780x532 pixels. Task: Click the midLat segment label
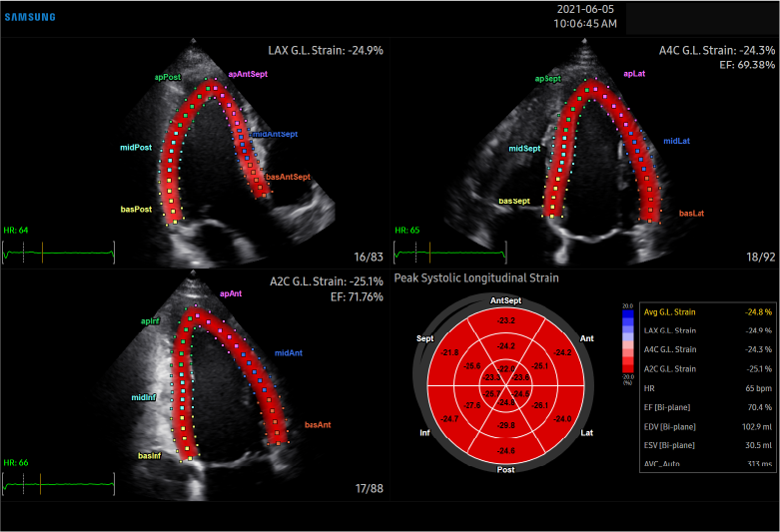pos(676,141)
